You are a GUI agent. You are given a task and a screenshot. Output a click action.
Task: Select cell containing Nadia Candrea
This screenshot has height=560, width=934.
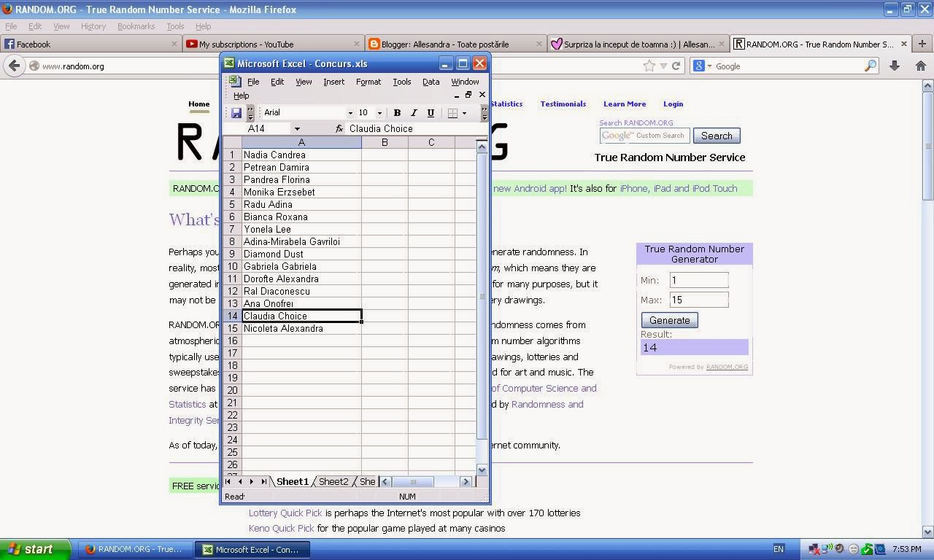pos(301,155)
